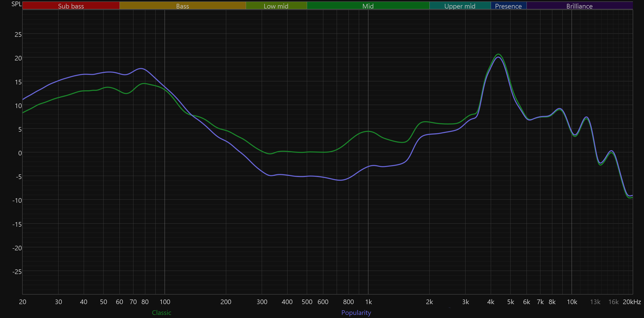644x318 pixels.
Task: Select the Presence band header
Action: pyautogui.click(x=508, y=6)
